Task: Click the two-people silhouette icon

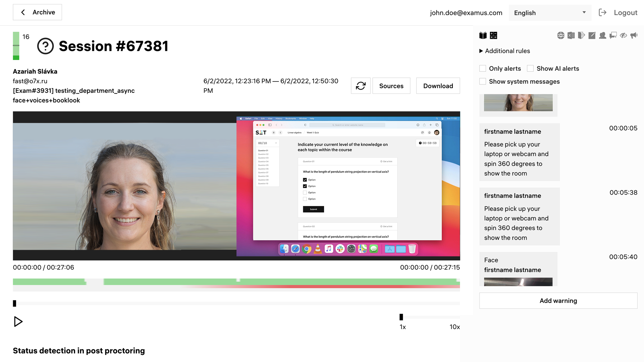Action: (602, 36)
